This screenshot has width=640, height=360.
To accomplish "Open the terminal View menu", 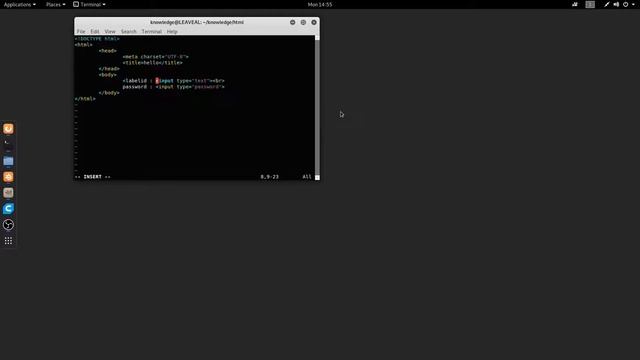I will (x=110, y=31).
